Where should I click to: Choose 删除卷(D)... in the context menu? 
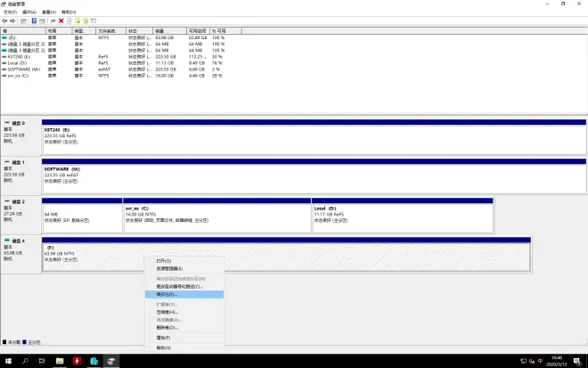184,328
